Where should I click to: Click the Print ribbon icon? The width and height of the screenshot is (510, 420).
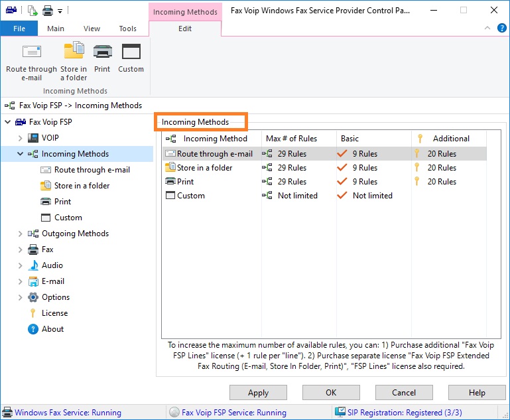[x=102, y=51]
